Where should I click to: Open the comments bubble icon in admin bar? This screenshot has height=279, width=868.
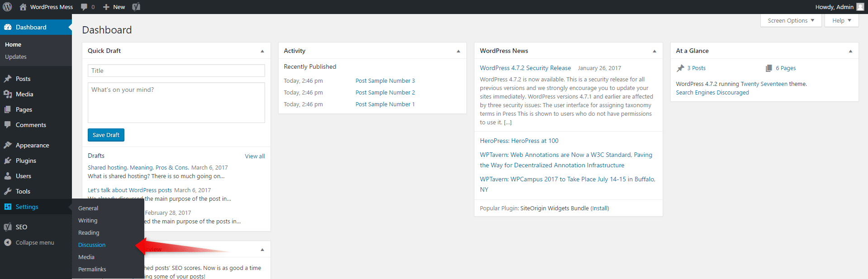tap(84, 7)
